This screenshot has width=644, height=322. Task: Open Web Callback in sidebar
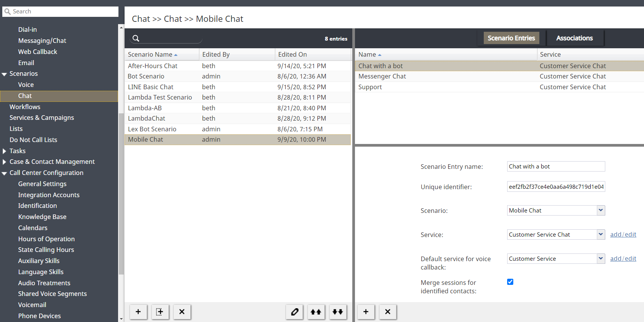click(38, 52)
